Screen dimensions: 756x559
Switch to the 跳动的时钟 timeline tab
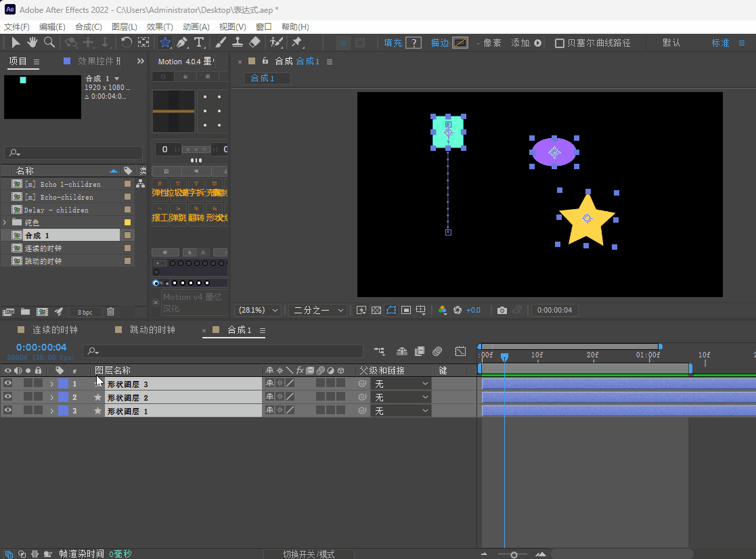(152, 330)
